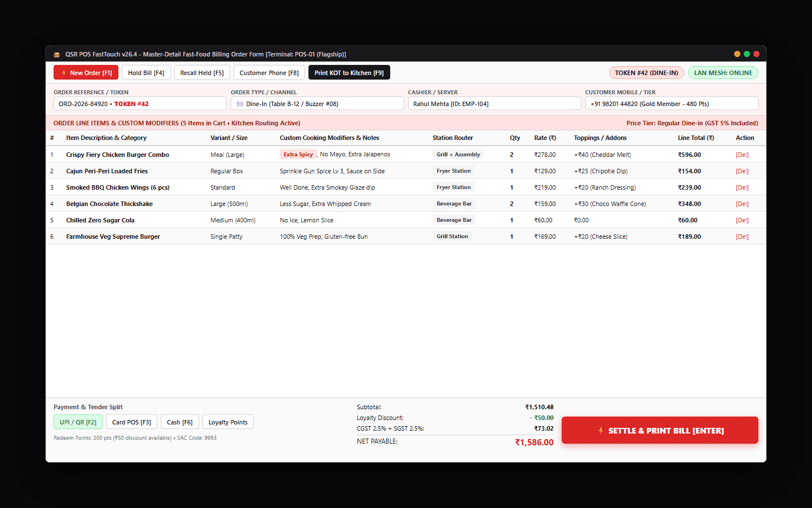The height and width of the screenshot is (508, 812).
Task: Click Custom Cooking Modifiers & Notes header
Action: click(329, 138)
